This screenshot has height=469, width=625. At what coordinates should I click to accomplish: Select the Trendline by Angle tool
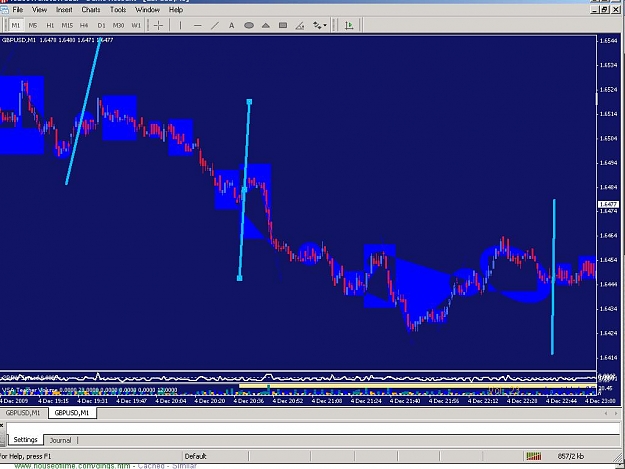[300, 26]
